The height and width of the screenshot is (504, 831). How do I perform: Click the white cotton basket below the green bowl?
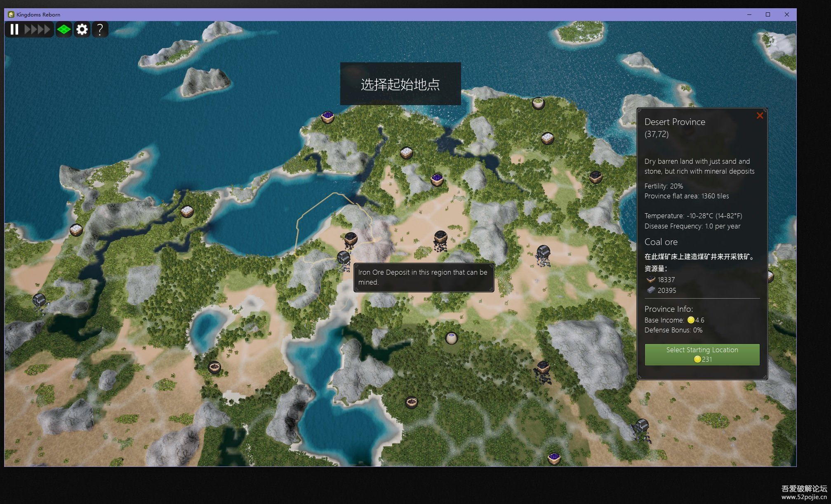[547, 138]
